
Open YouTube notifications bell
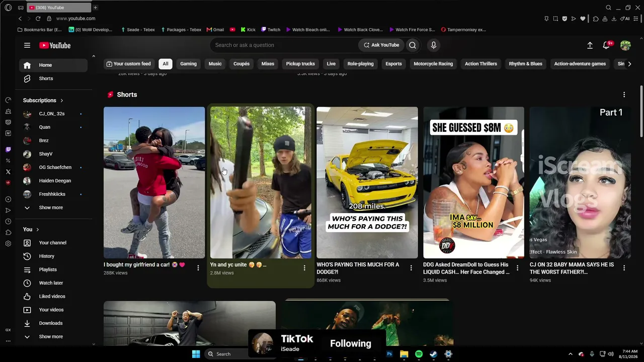pos(607,45)
